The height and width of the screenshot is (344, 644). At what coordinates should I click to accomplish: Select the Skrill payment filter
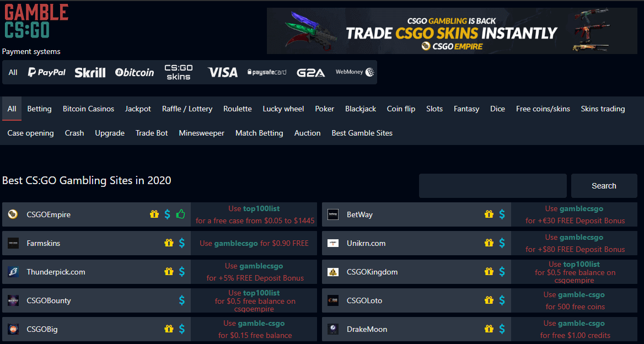tap(90, 72)
